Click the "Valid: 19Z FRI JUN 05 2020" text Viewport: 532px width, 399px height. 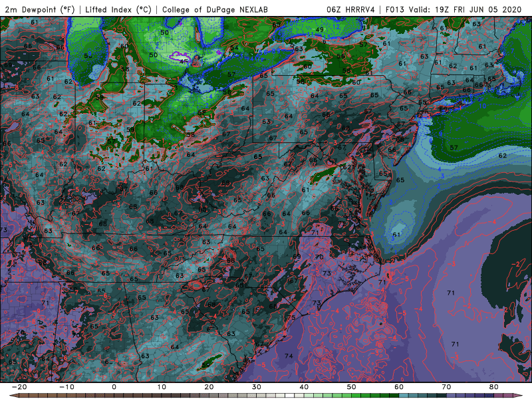[x=465, y=9]
